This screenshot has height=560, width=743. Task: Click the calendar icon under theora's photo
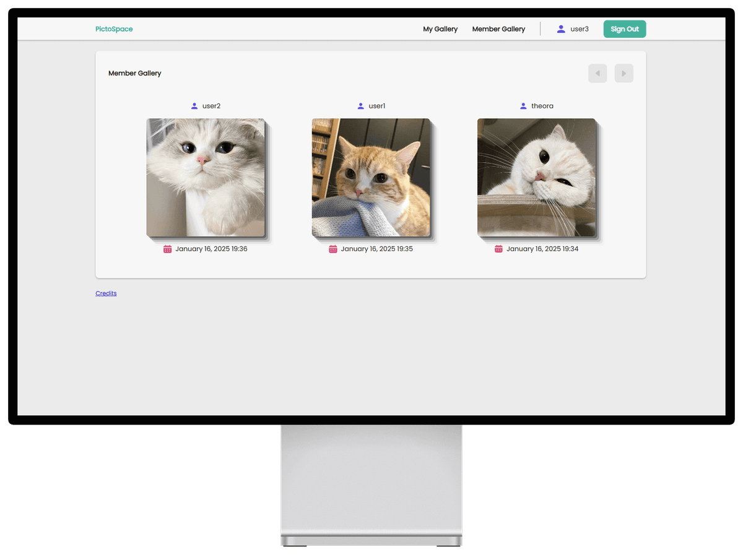pos(498,249)
